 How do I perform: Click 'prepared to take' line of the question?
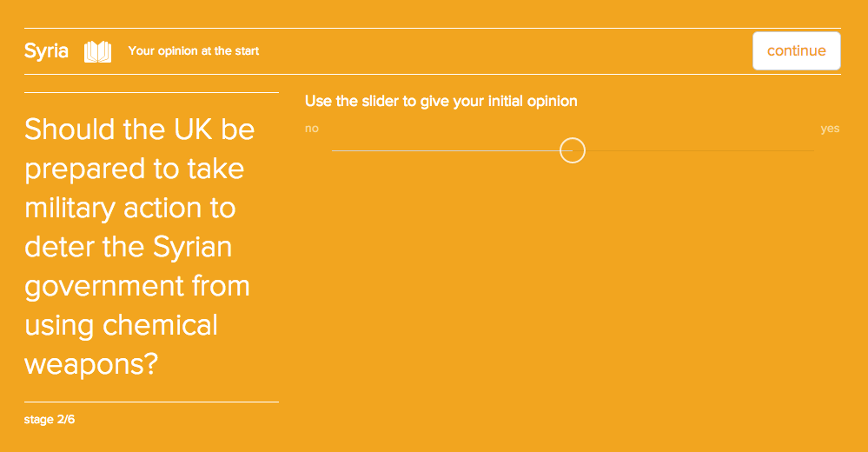point(135,169)
